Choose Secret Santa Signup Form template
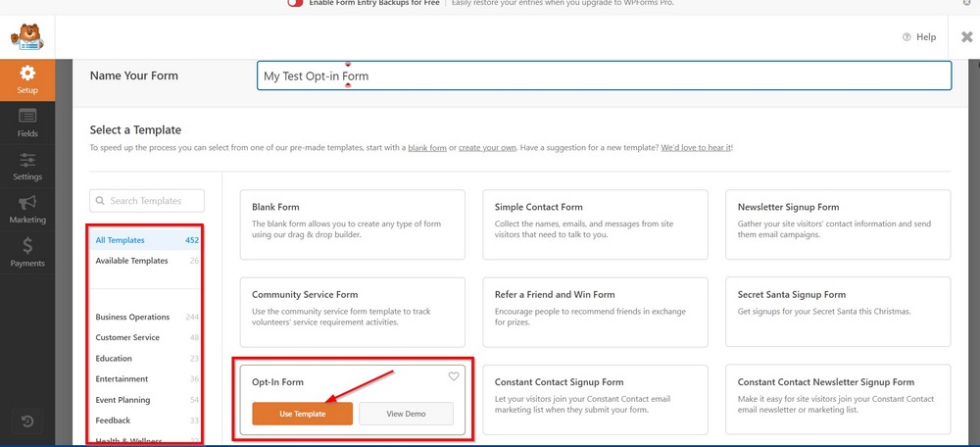The height and width of the screenshot is (447, 980). [838, 312]
